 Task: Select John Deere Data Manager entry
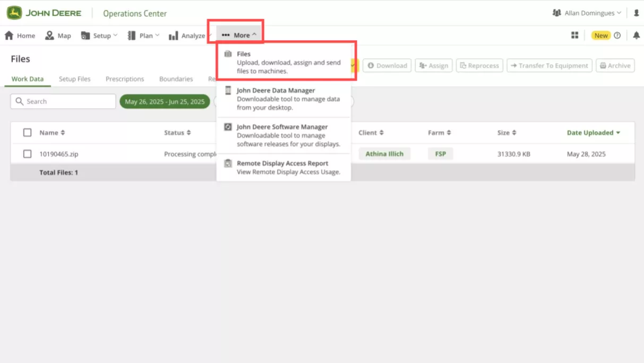(284, 99)
